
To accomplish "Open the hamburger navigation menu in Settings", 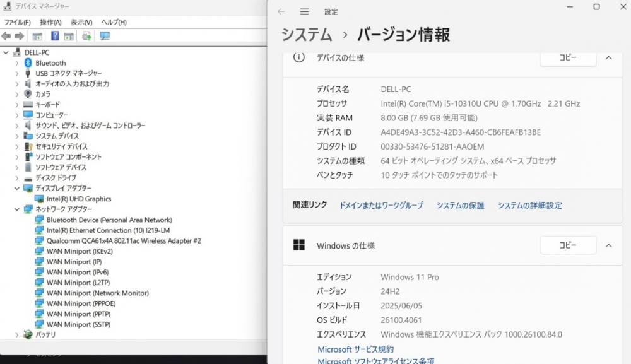I will (x=304, y=11).
